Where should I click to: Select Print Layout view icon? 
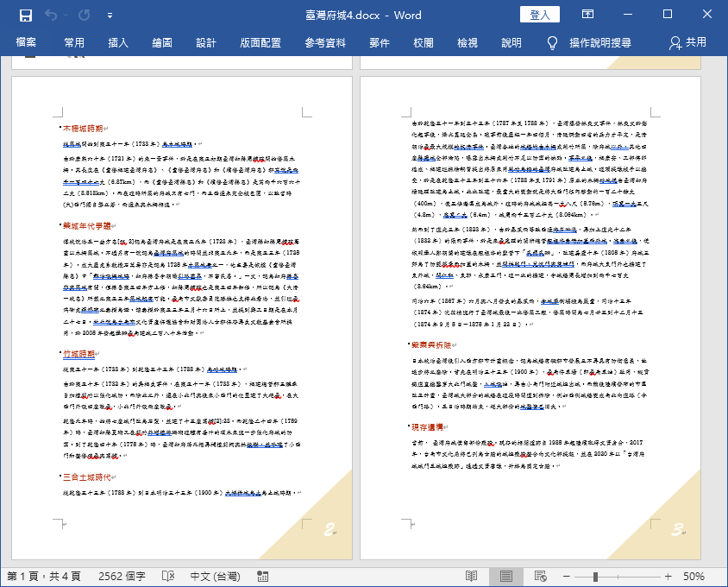tap(506, 577)
